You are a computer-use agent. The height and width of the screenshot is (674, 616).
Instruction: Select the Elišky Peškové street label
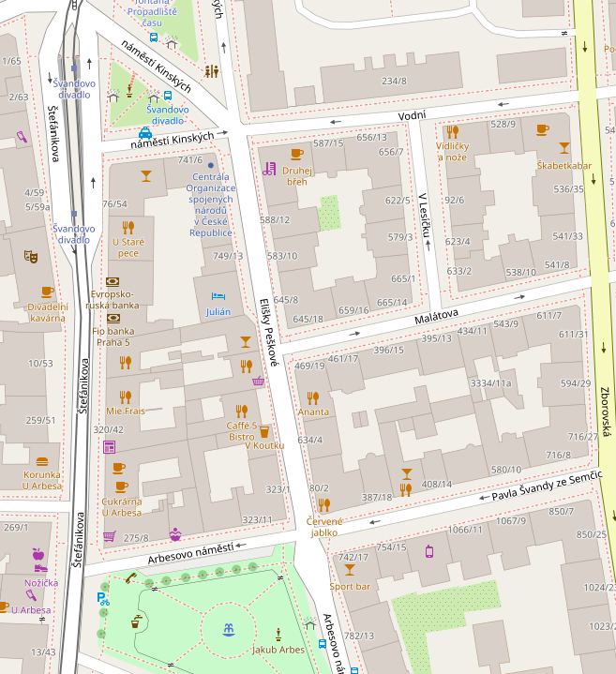click(269, 332)
